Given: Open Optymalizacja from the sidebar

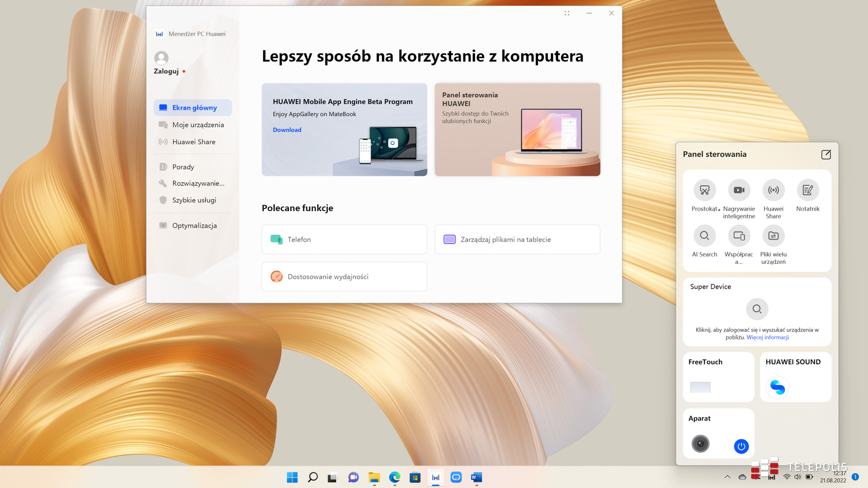Looking at the screenshot, I should [194, 225].
